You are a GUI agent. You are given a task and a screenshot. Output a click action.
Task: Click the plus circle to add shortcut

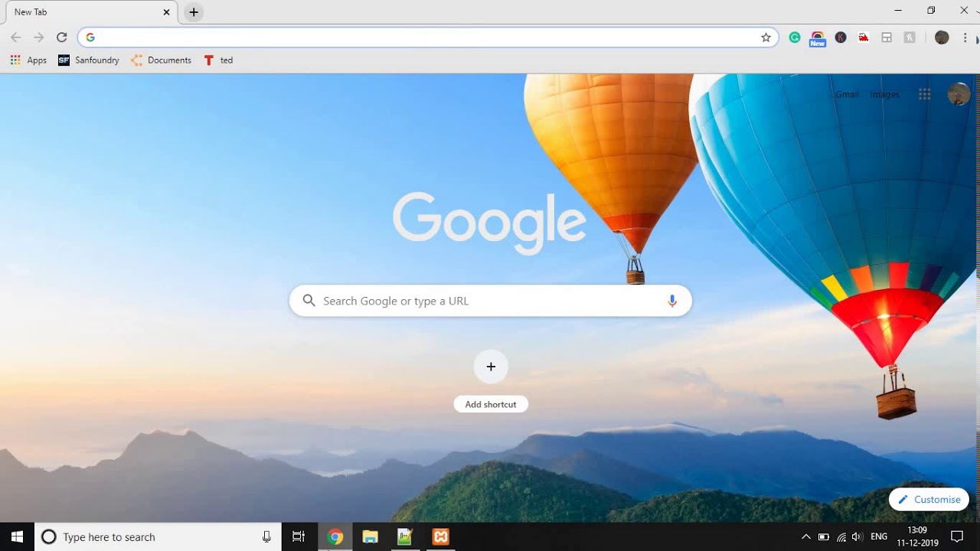(491, 367)
